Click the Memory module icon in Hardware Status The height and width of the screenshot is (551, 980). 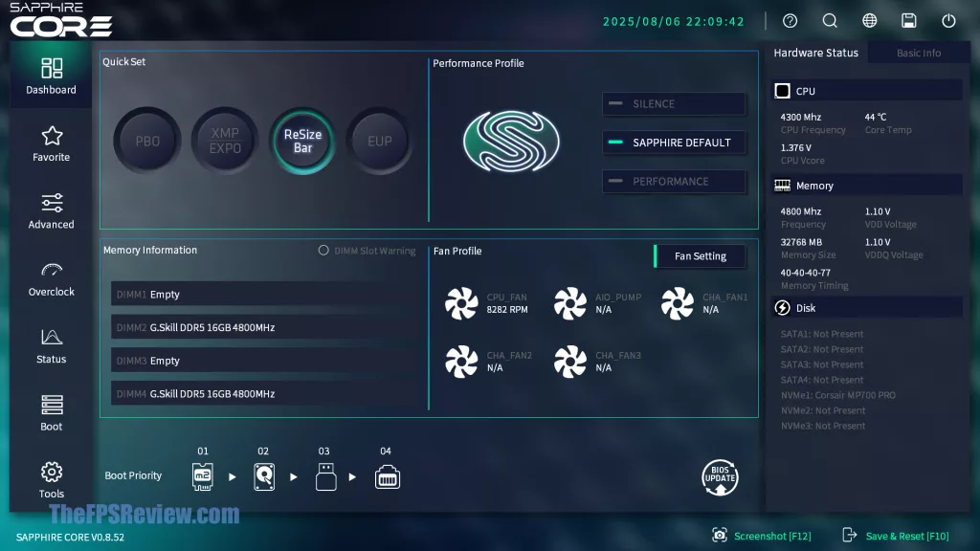[x=782, y=186]
